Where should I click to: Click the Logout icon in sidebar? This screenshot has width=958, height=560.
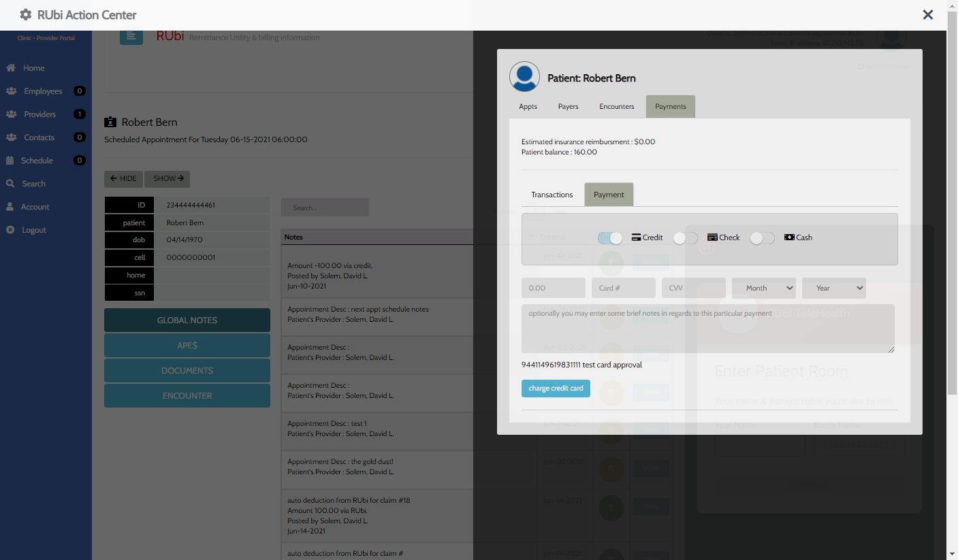click(10, 230)
